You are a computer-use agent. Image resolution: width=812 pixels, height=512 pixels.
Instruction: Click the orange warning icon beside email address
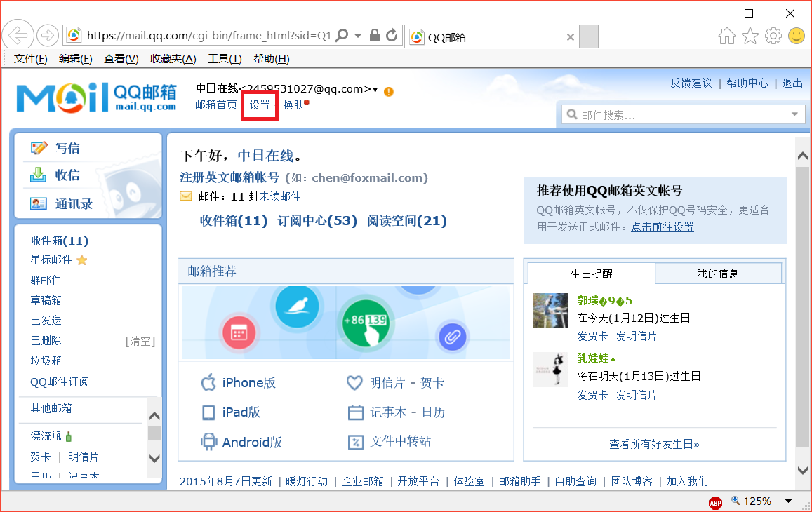[x=388, y=92]
